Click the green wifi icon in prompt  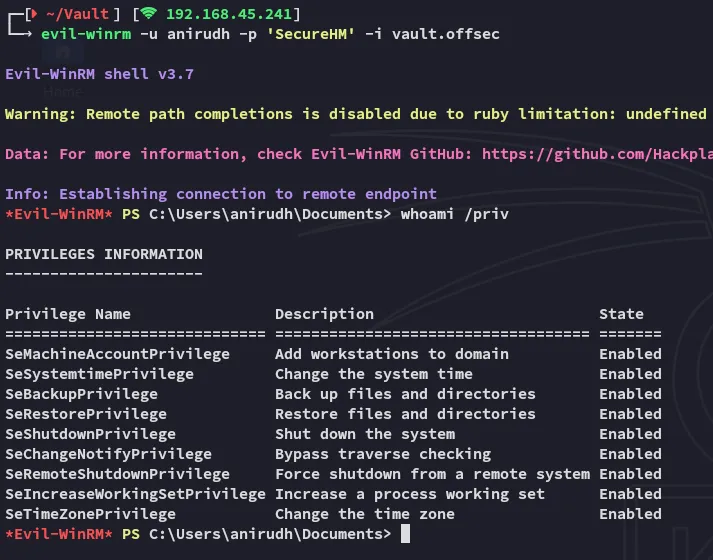[x=148, y=13]
